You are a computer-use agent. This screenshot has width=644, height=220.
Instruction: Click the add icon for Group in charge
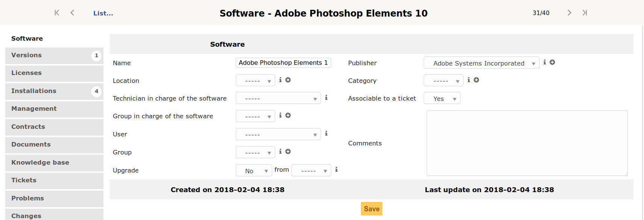288,115
